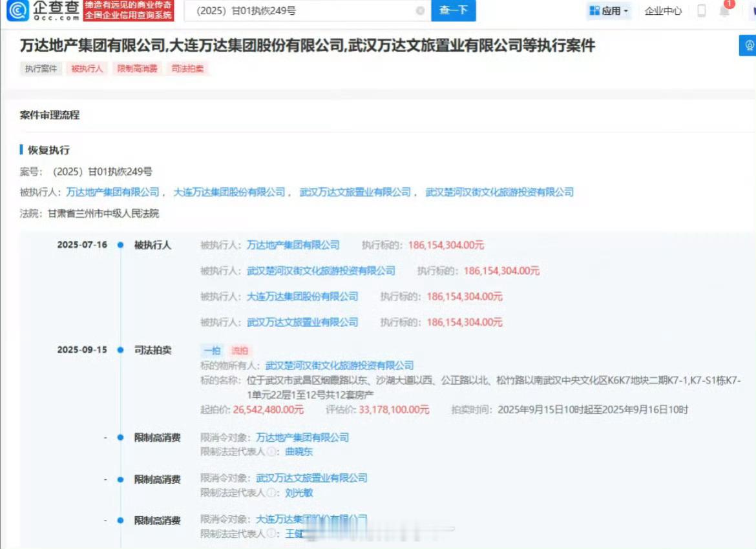This screenshot has width=756, height=549.
Task: Click the 案件审理流程 heading
Action: click(50, 115)
